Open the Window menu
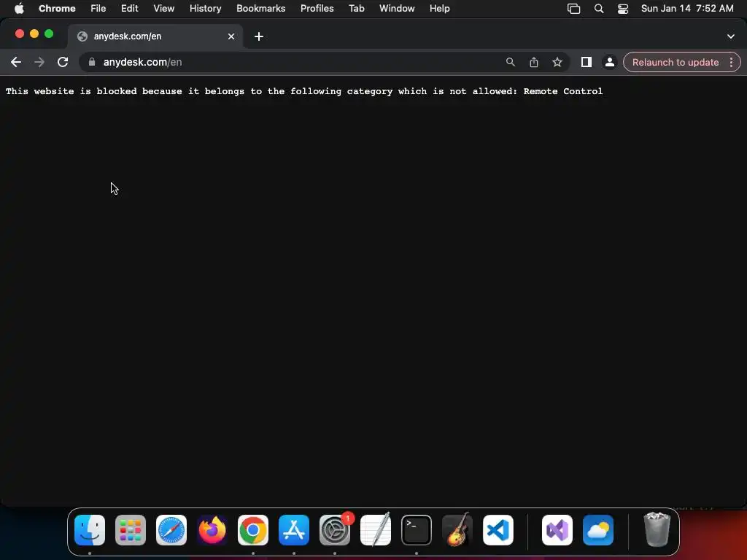The height and width of the screenshot is (560, 747). (397, 8)
